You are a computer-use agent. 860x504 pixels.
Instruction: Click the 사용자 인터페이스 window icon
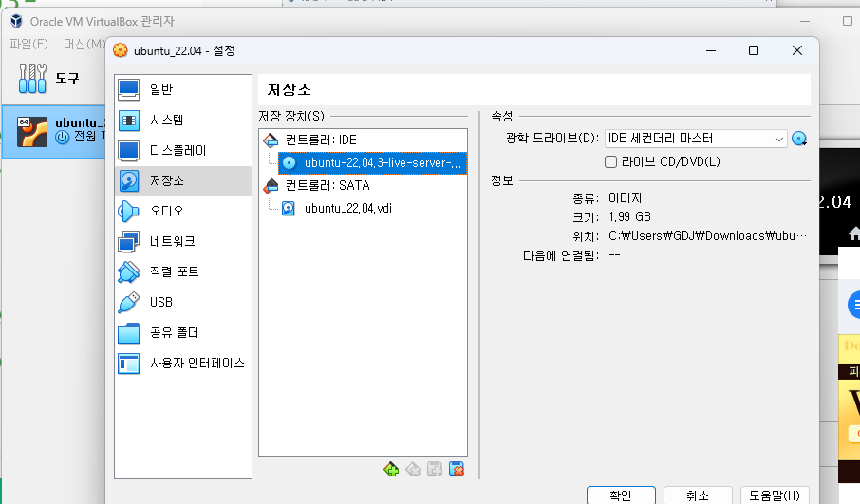(129, 364)
